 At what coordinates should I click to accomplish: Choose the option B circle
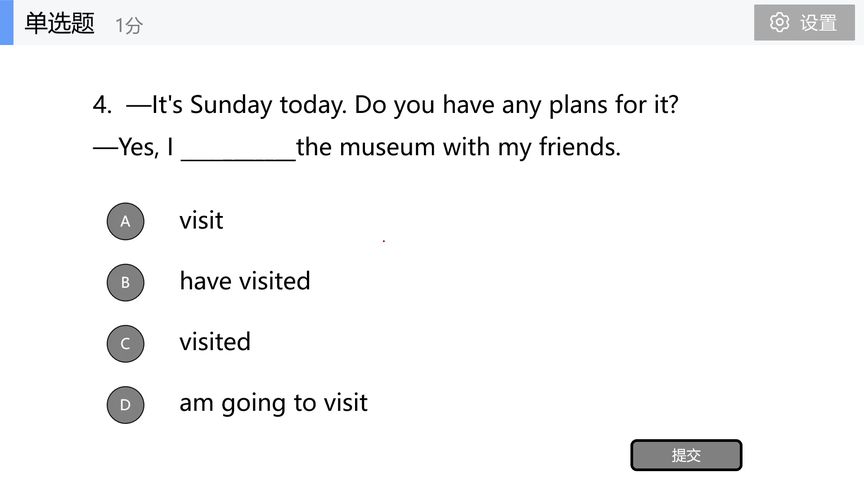(125, 282)
